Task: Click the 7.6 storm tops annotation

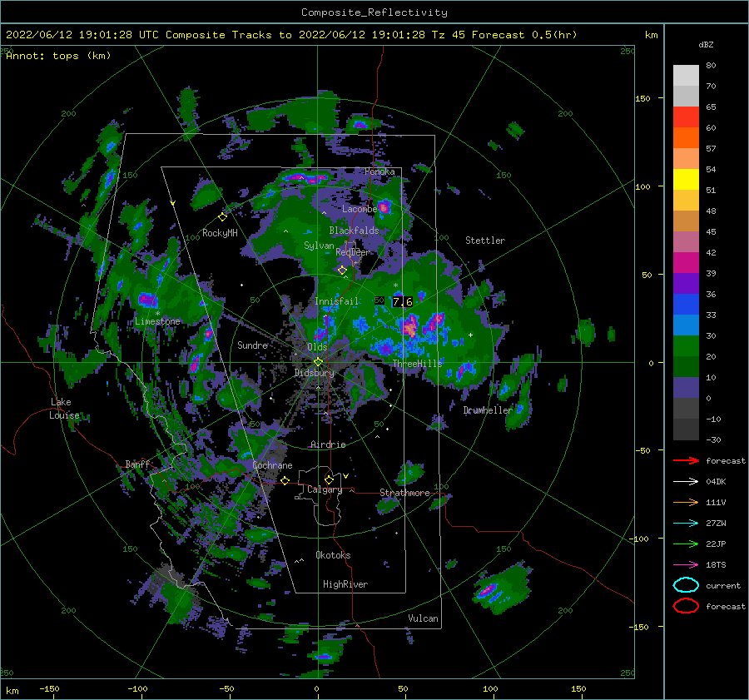Action: 402,302
